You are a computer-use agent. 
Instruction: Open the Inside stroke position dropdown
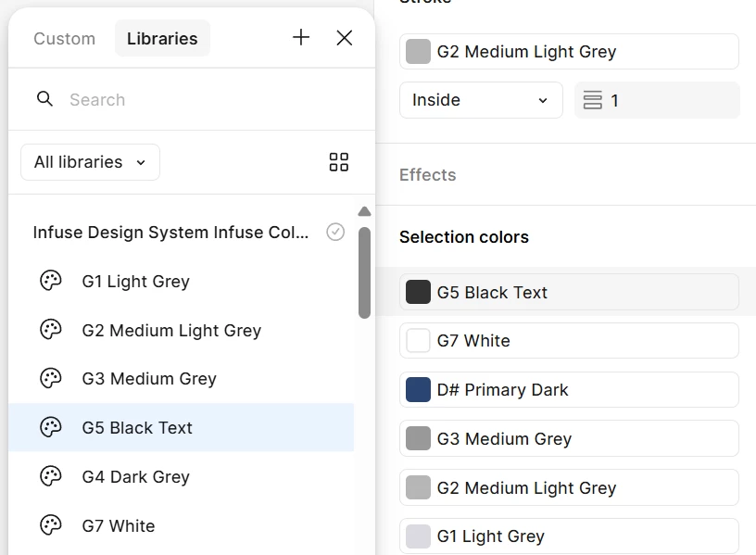[x=480, y=100]
